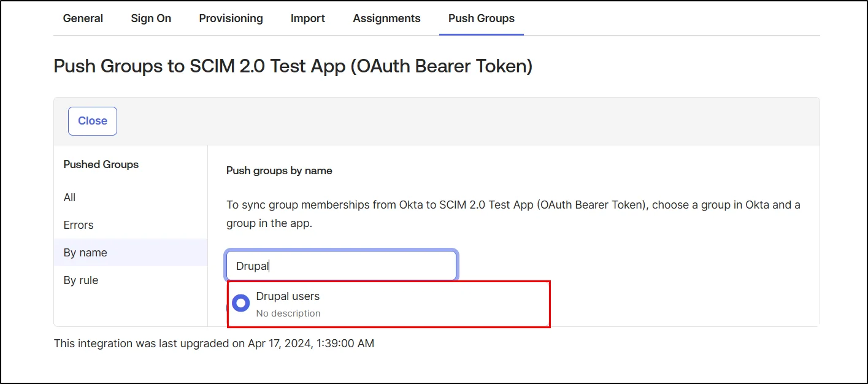
Task: Click the Push groups by name heading
Action: tap(279, 171)
